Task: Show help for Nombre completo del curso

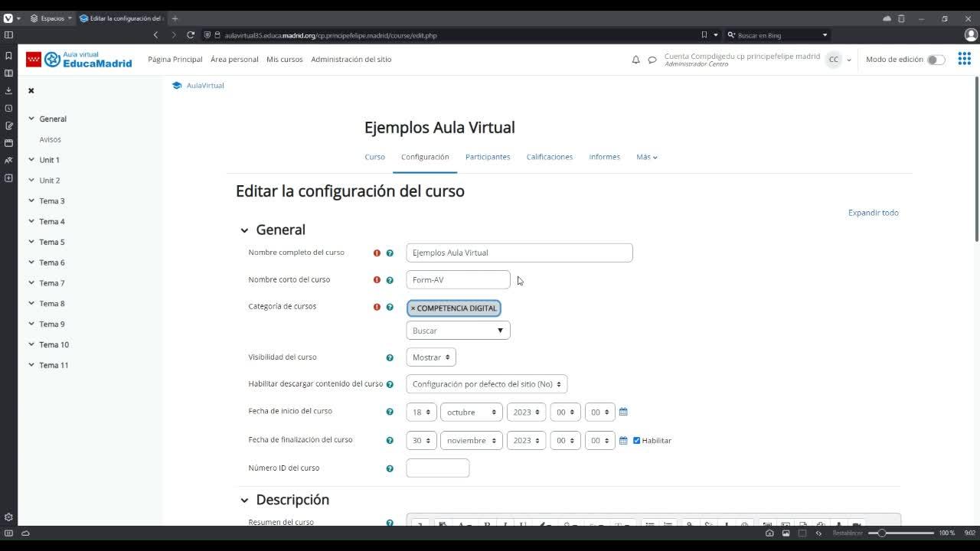Action: point(390,253)
